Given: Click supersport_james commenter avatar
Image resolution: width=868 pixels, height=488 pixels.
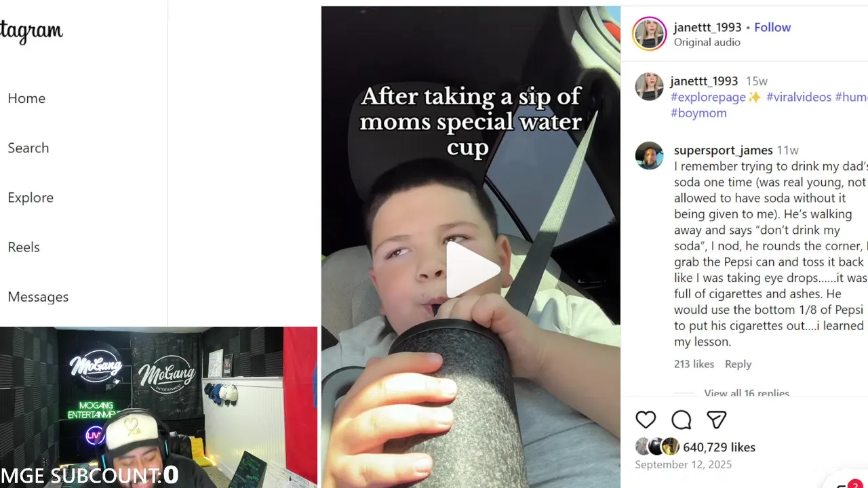Looking at the screenshot, I should [x=649, y=156].
